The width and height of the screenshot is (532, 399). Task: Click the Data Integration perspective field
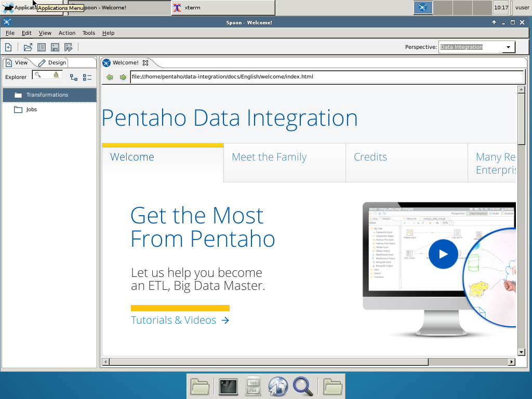[x=471, y=47]
